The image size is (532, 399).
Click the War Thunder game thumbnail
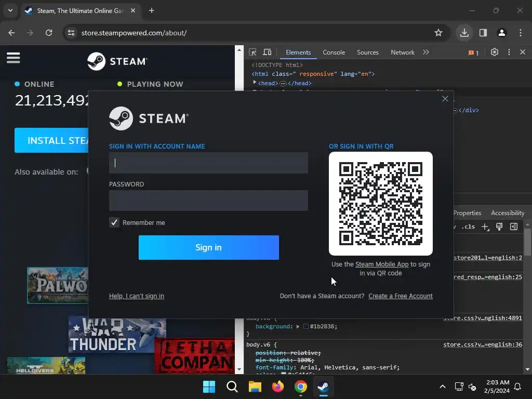tap(117, 334)
